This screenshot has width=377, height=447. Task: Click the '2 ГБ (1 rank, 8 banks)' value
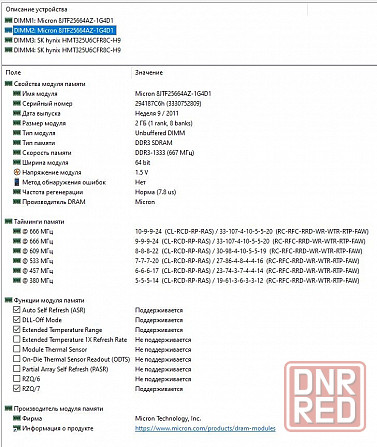pyautogui.click(x=164, y=123)
